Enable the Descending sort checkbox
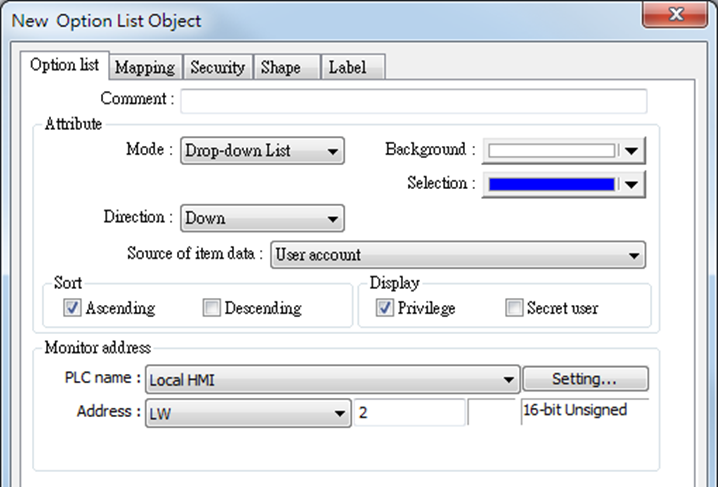The width and height of the screenshot is (718, 487). coord(212,308)
